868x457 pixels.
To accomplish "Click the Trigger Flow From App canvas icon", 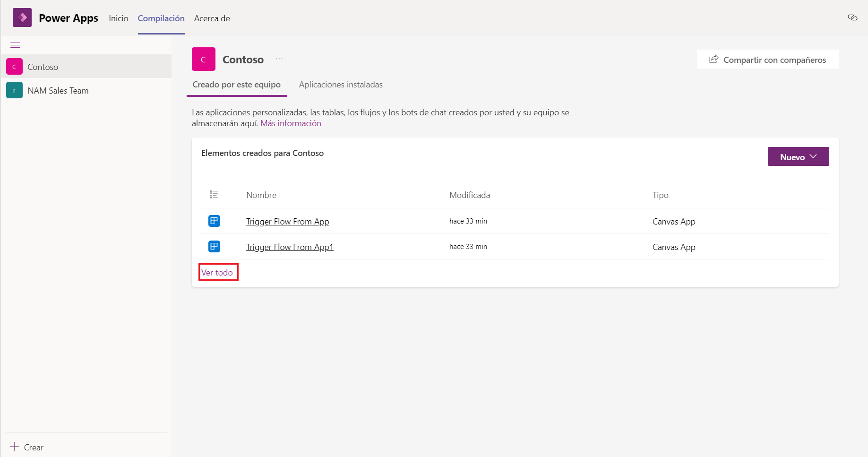I will pos(214,221).
